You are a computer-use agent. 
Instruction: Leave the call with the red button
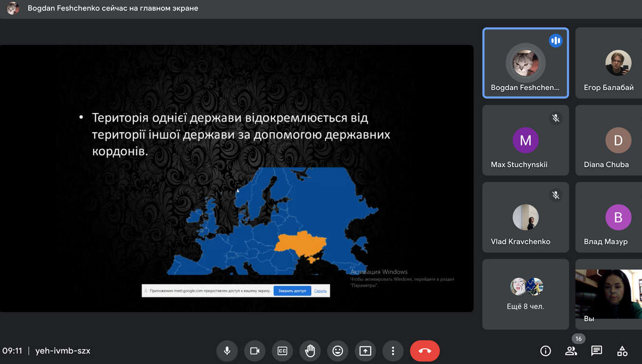coord(425,351)
